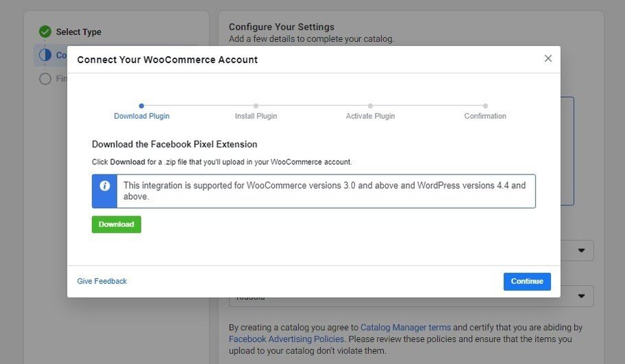Image resolution: width=625 pixels, height=364 pixels.
Task: Click the empty circle of the Finish step
Action: point(45,78)
